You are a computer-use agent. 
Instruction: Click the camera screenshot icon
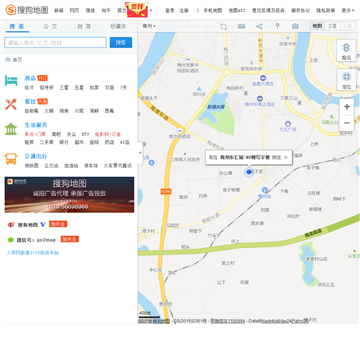(x=295, y=26)
